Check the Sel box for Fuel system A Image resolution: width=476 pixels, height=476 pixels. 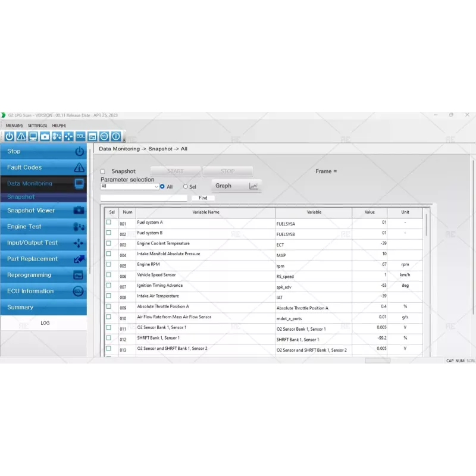point(108,222)
